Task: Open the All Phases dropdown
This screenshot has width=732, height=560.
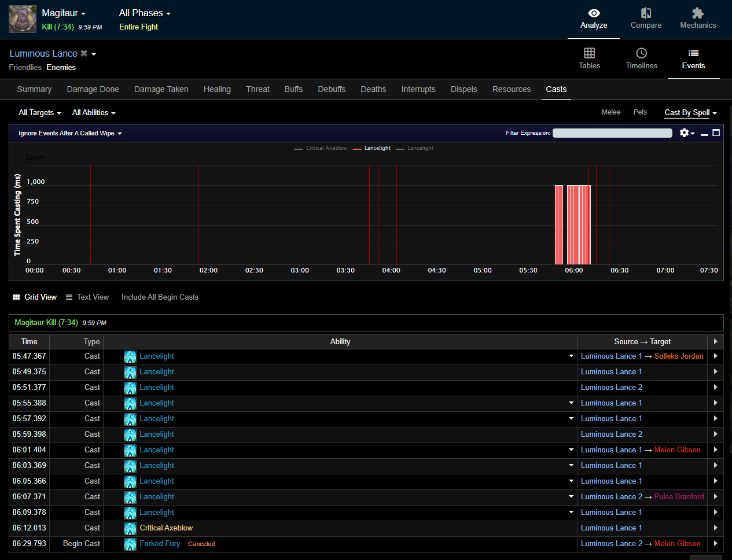Action: tap(145, 13)
